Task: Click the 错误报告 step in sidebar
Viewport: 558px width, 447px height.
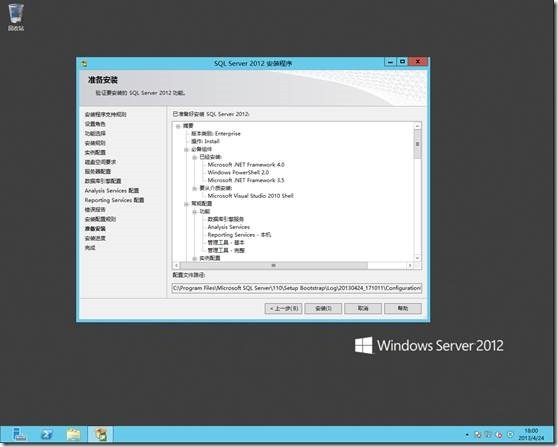Action: click(x=95, y=210)
